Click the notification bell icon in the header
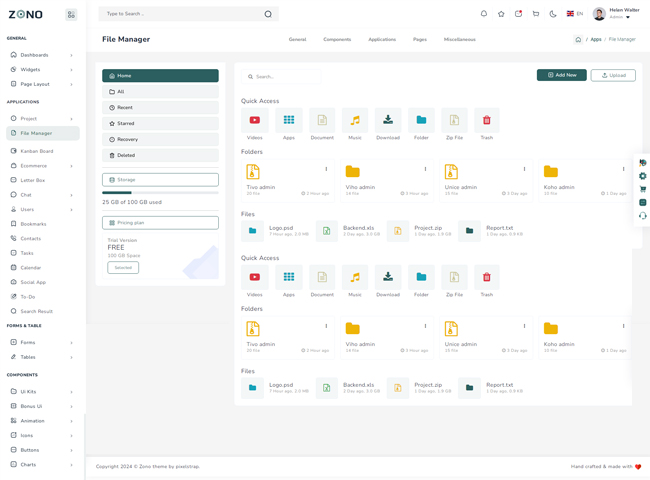Screen dimensions: 650x480 point(484,14)
